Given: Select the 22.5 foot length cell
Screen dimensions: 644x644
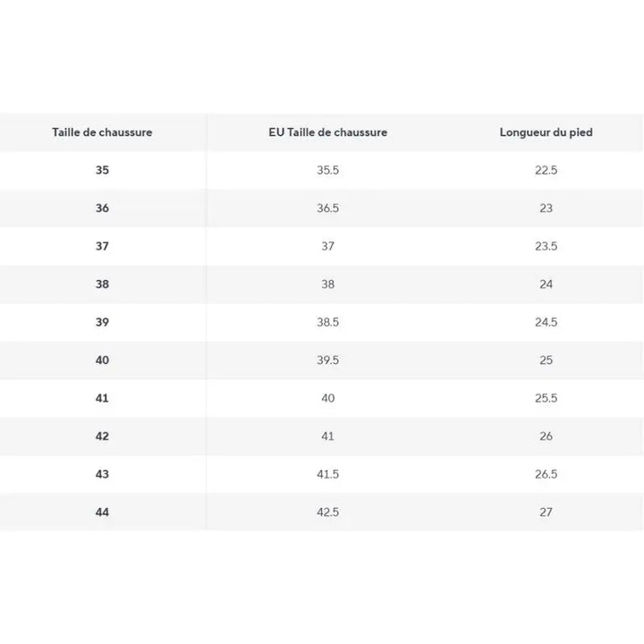Looking at the screenshot, I should pyautogui.click(x=546, y=170).
